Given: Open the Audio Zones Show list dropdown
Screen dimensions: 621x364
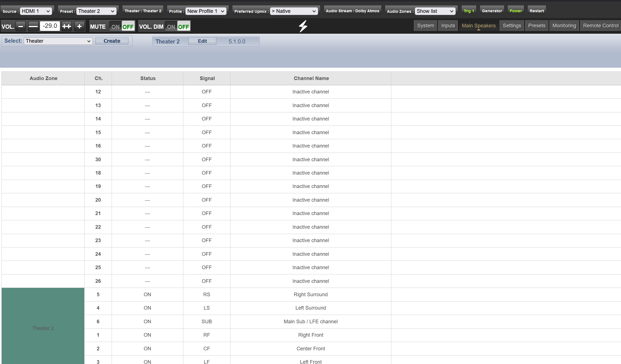Looking at the screenshot, I should [x=435, y=11].
